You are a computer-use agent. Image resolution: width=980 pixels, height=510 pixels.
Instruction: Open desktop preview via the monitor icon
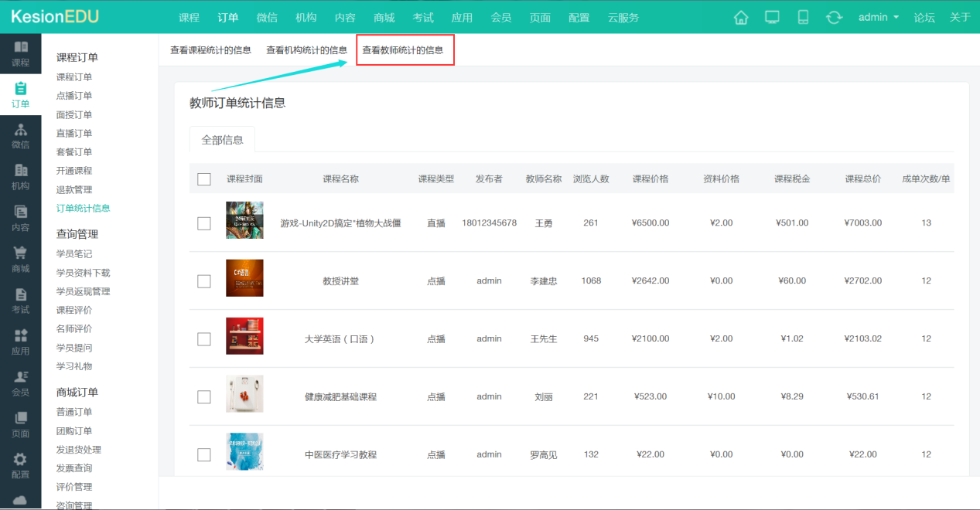(x=771, y=16)
